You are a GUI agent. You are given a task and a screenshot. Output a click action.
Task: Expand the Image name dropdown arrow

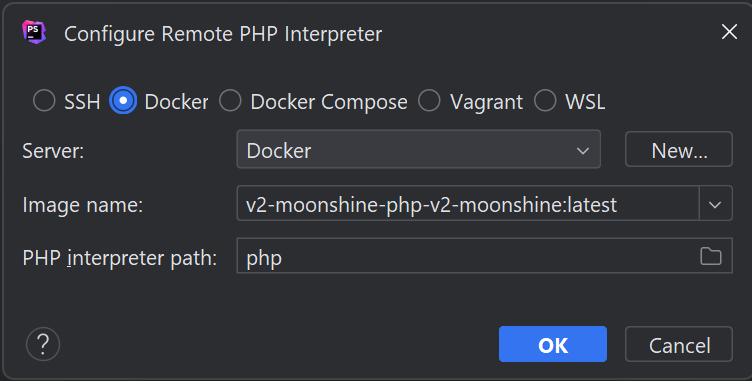[715, 204]
